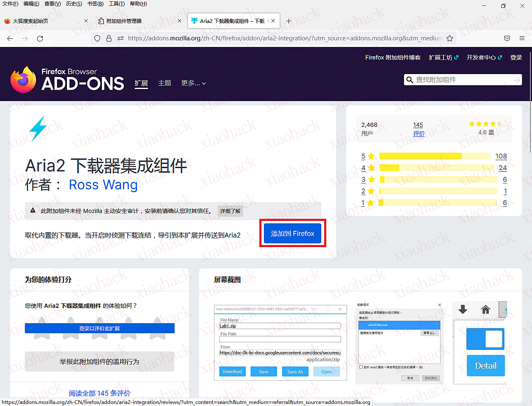Screen dimensions: 532x406
Task: Click 举报此附加组件的滥用行为 button
Action: (x=99, y=361)
